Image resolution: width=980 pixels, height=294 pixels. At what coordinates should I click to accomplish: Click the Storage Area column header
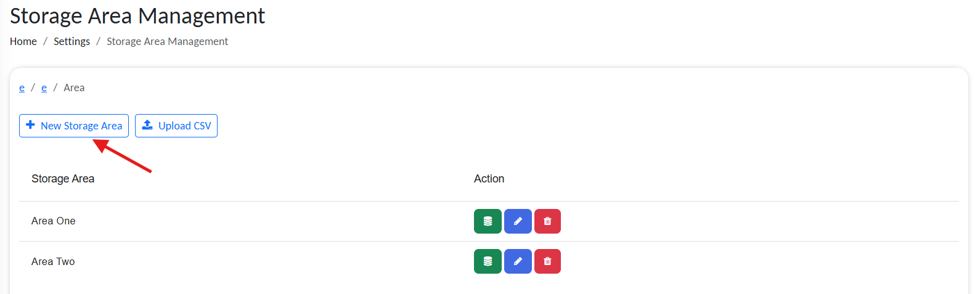[x=63, y=179]
